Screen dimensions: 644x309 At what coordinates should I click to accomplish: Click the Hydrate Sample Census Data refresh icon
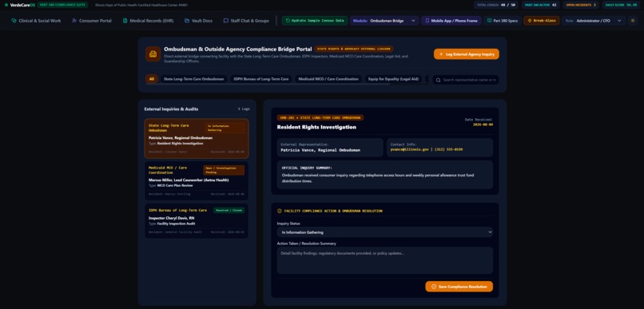[x=288, y=21]
